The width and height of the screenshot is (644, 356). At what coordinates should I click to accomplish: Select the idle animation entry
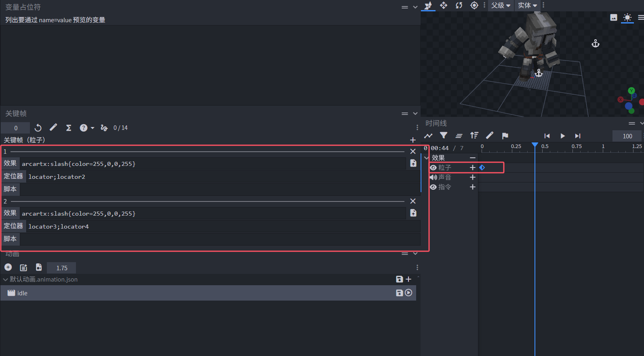click(x=23, y=293)
